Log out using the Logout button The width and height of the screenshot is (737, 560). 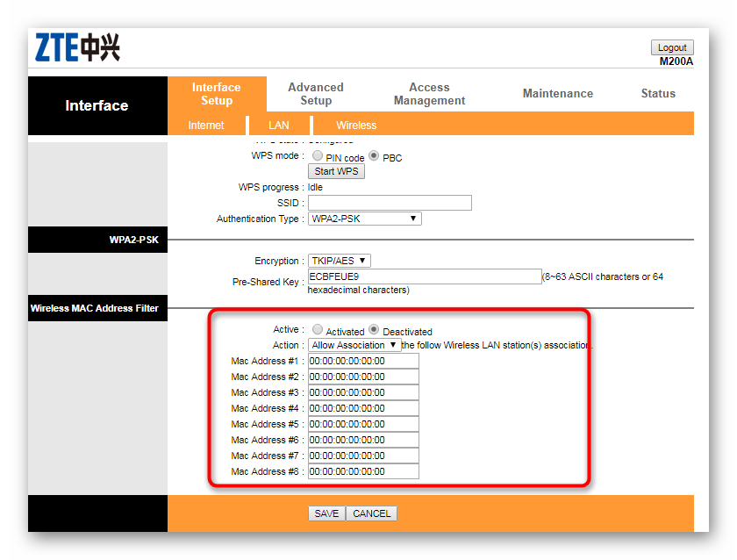tap(672, 47)
